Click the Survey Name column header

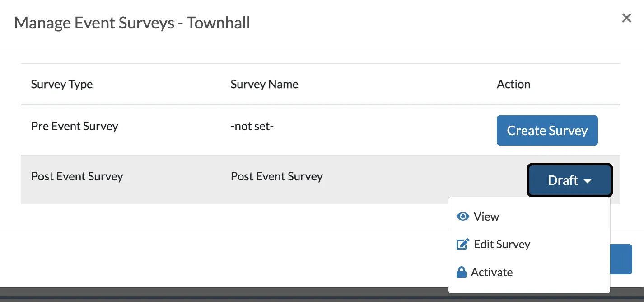[x=264, y=84]
